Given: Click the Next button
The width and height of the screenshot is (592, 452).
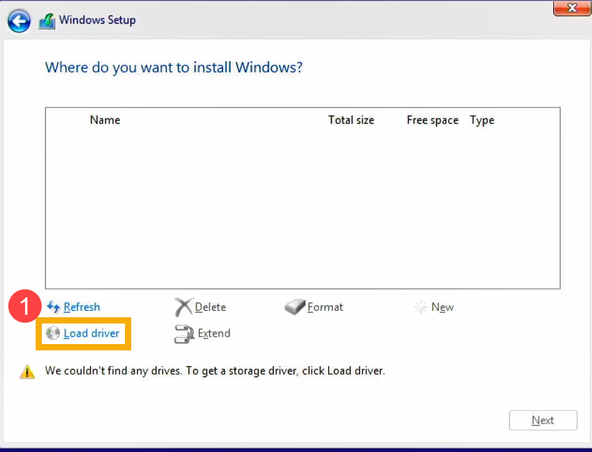Looking at the screenshot, I should click(x=543, y=420).
